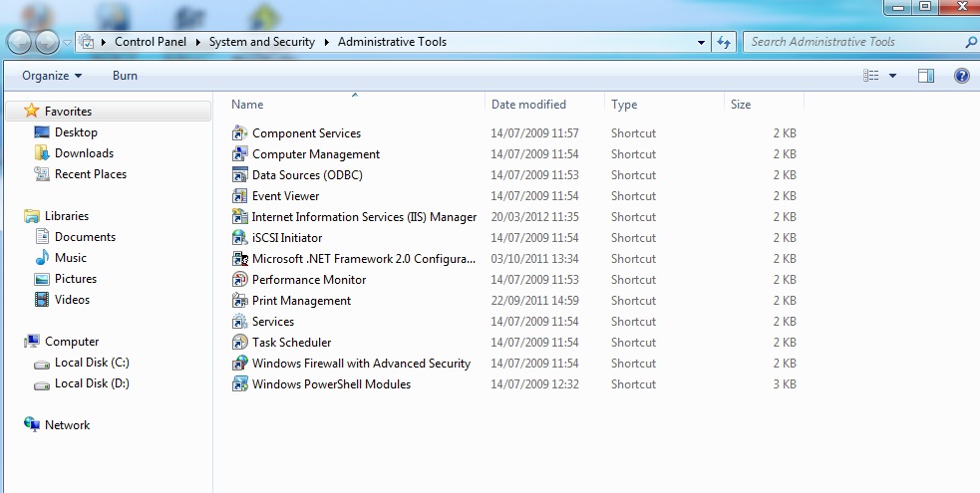The image size is (980, 493).
Task: Select the IIS Manager shortcut icon
Action: 240,216
